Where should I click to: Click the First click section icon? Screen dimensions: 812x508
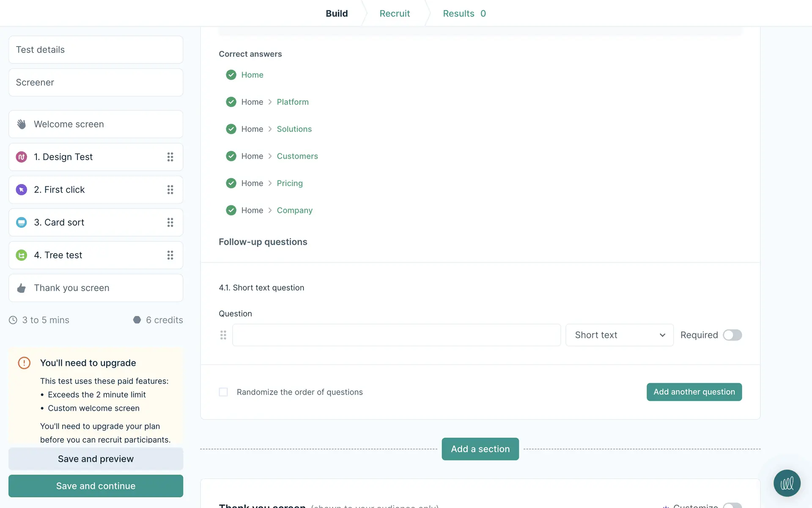22,190
